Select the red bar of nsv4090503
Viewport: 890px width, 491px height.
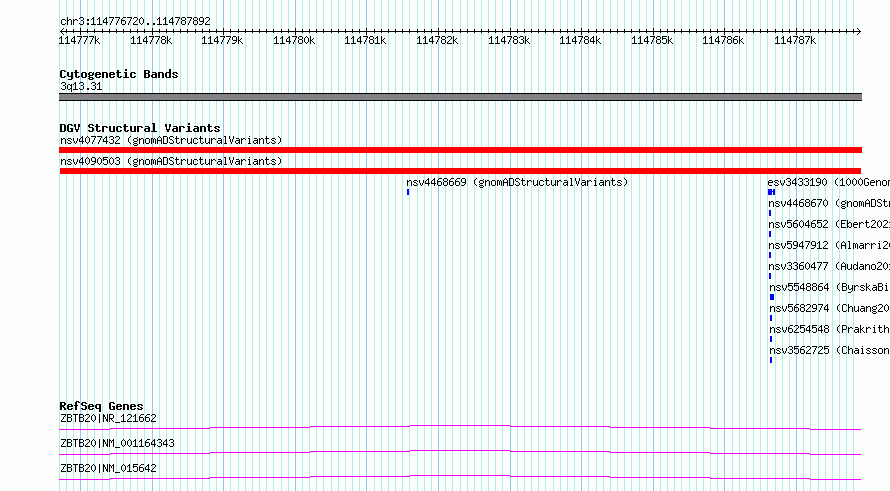pos(460,171)
